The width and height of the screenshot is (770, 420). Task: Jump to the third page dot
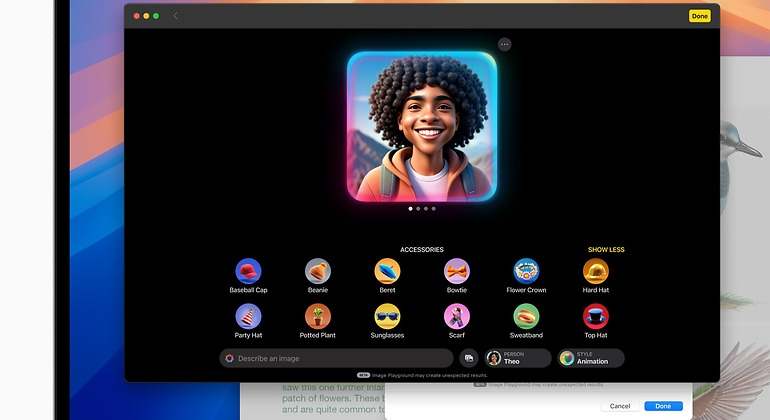[426, 209]
